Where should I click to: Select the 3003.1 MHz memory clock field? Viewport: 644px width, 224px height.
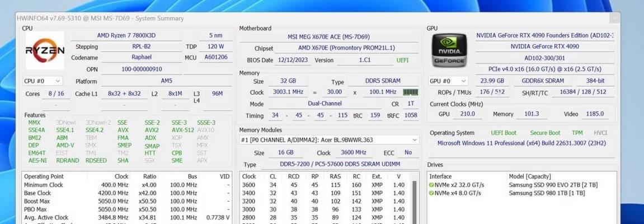tap(288, 92)
